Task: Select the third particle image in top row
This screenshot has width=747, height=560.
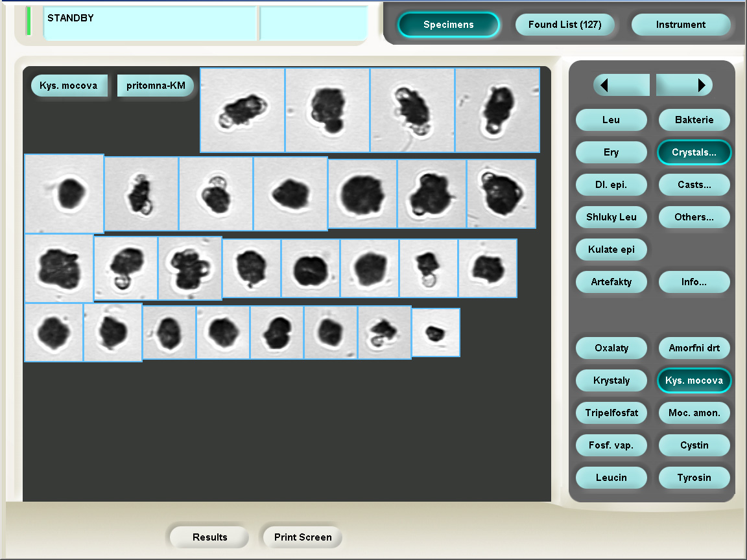Action: click(x=412, y=110)
